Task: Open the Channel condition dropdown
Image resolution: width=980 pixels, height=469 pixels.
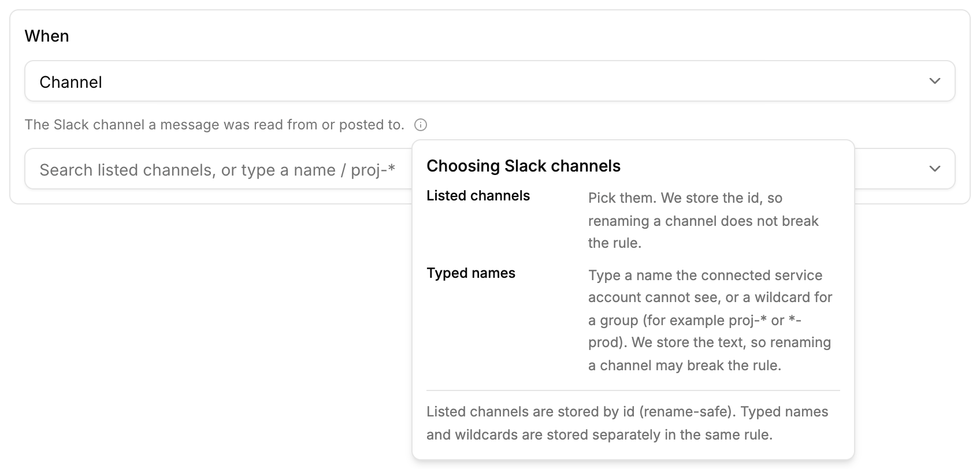Action: tap(489, 81)
